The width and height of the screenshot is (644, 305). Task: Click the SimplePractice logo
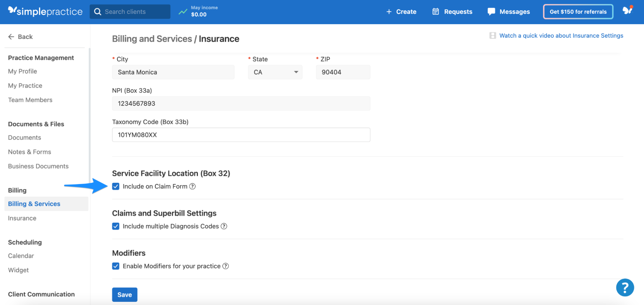point(45,11)
